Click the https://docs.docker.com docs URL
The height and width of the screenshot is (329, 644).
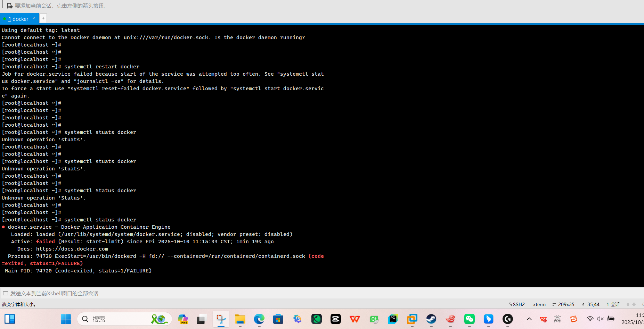pyautogui.click(x=72, y=249)
